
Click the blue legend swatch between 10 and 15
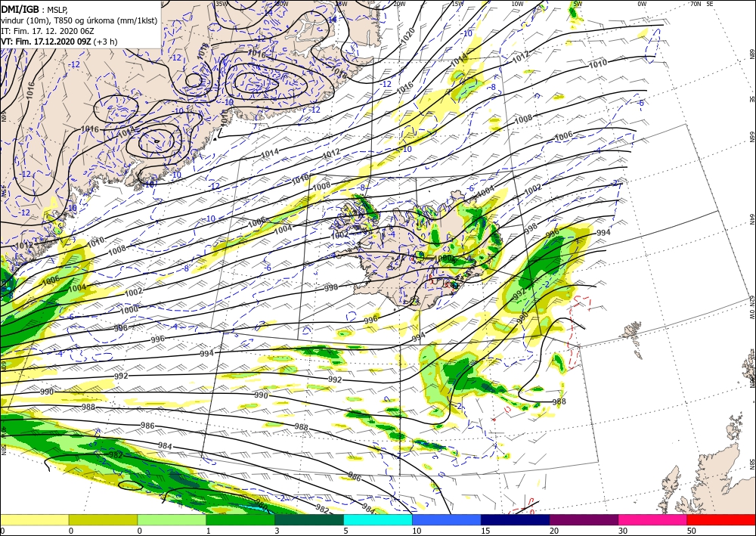[x=447, y=519]
